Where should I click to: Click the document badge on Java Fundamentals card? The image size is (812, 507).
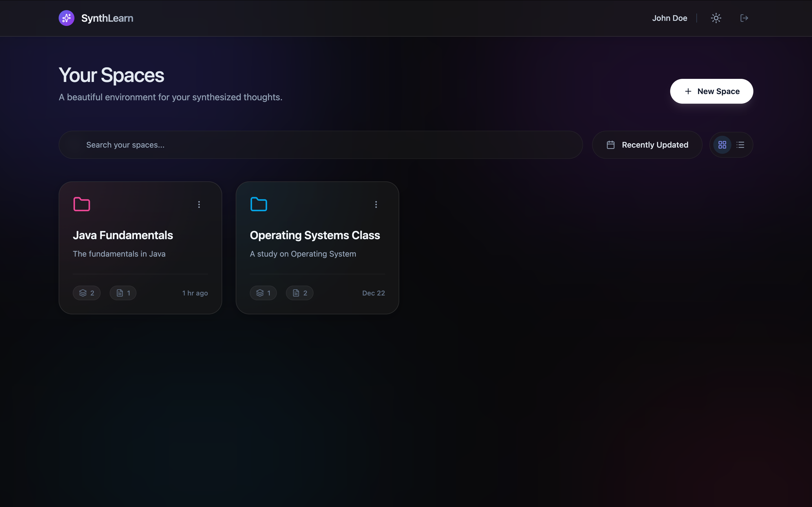tap(123, 293)
